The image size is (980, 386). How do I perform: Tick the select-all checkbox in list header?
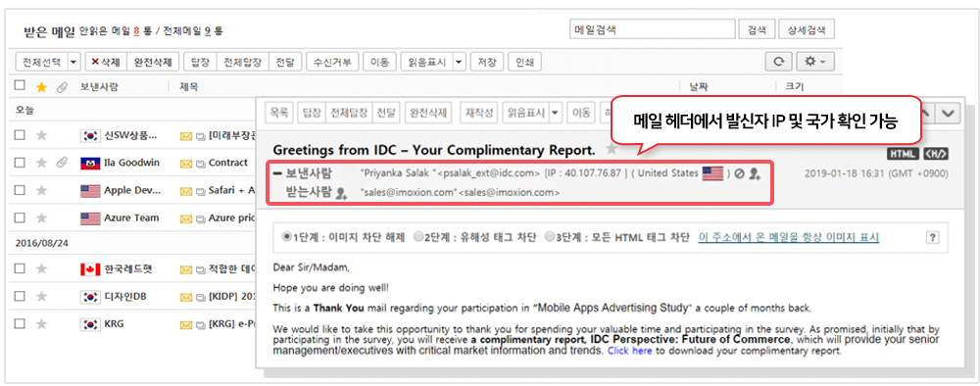pos(20,86)
